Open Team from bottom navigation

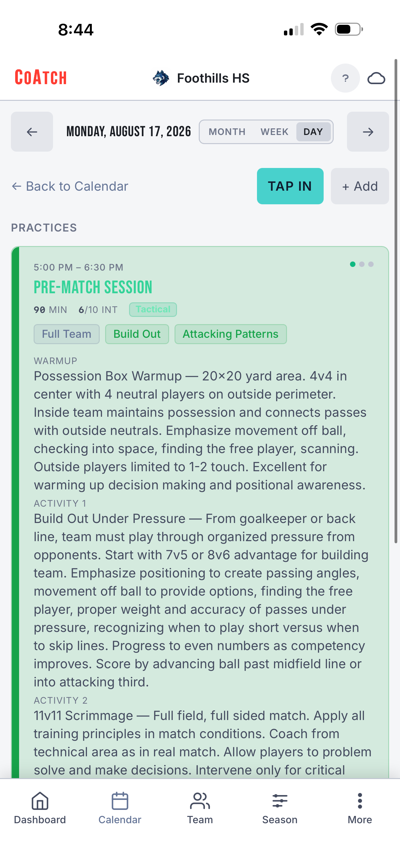200,808
